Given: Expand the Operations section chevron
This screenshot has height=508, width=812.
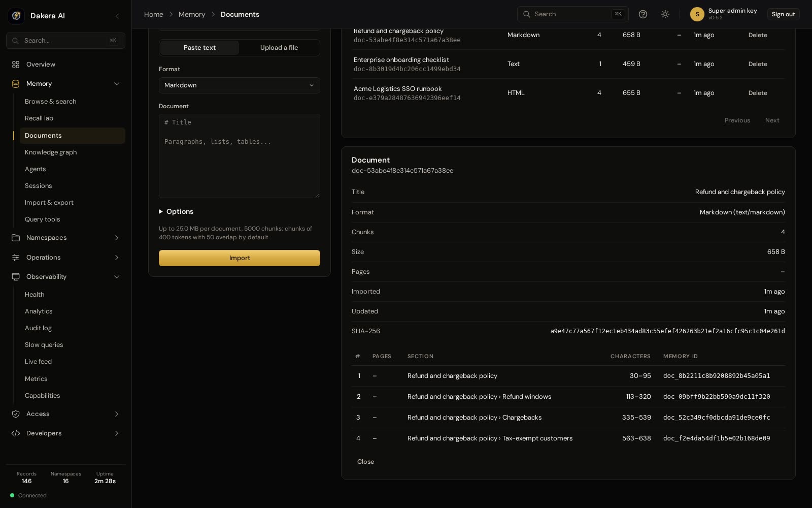Looking at the screenshot, I should point(117,258).
